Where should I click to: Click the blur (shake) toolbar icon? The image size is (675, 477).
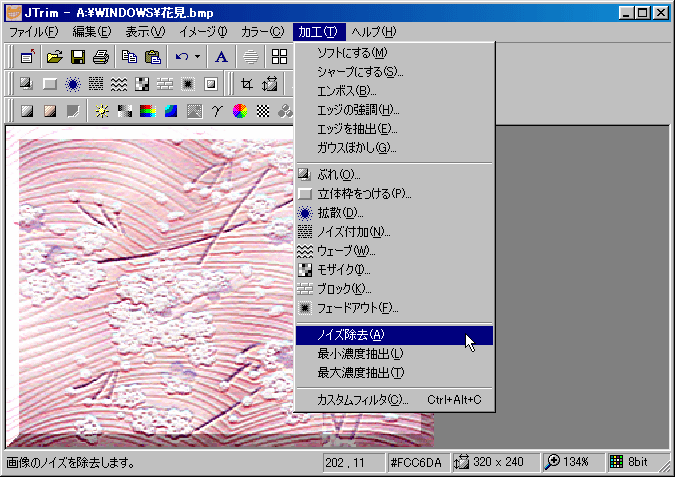pyautogui.click(x=27, y=84)
